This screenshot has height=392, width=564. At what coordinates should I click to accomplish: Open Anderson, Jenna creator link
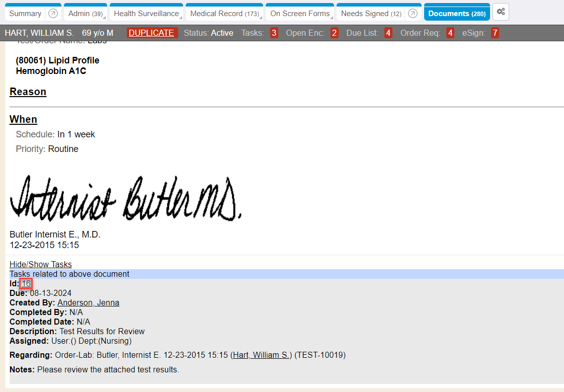coord(88,303)
